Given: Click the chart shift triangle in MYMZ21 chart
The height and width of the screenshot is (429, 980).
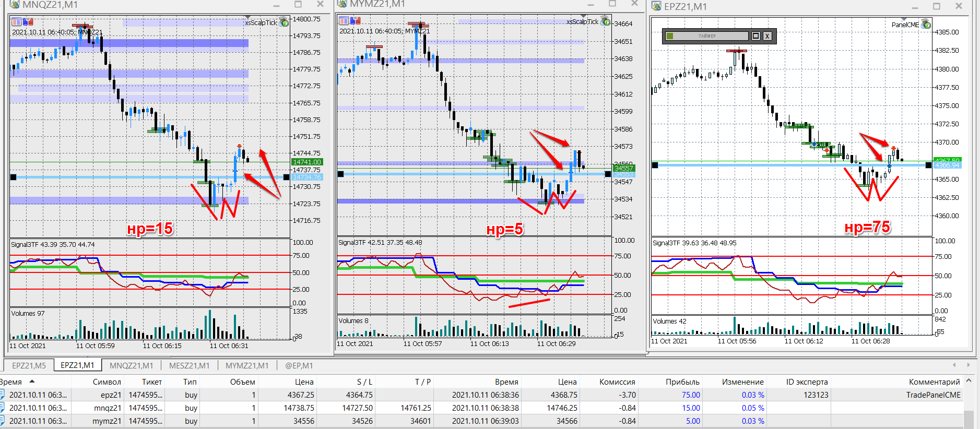Looking at the screenshot, I should [583, 16].
